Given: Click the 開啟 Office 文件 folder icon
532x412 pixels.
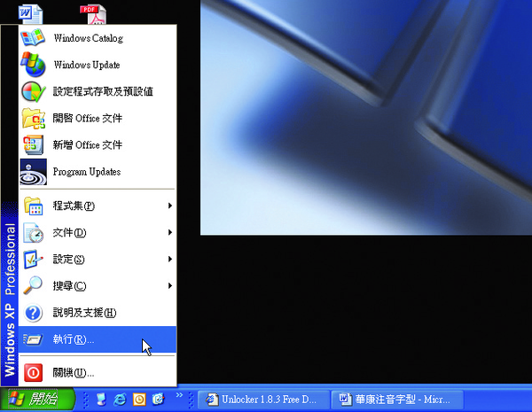Looking at the screenshot, I should (x=34, y=118).
